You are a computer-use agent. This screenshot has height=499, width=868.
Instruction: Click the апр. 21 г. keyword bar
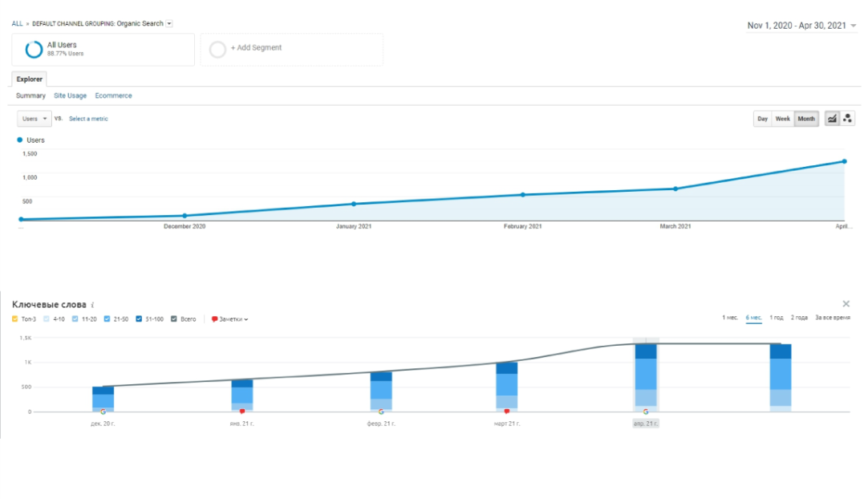pyautogui.click(x=646, y=378)
